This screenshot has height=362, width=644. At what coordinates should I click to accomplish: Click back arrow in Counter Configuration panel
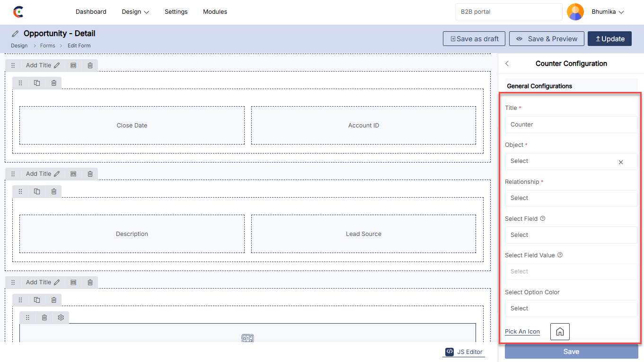coord(507,63)
